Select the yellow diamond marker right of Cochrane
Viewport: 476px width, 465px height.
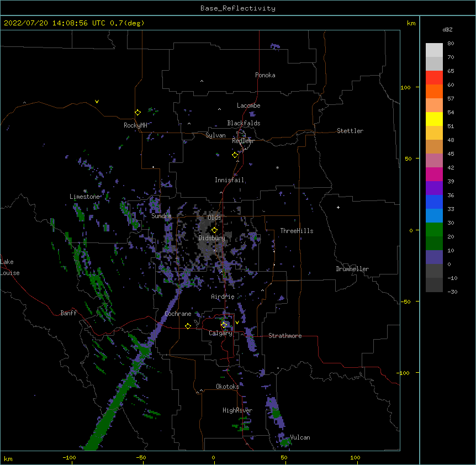click(x=188, y=326)
